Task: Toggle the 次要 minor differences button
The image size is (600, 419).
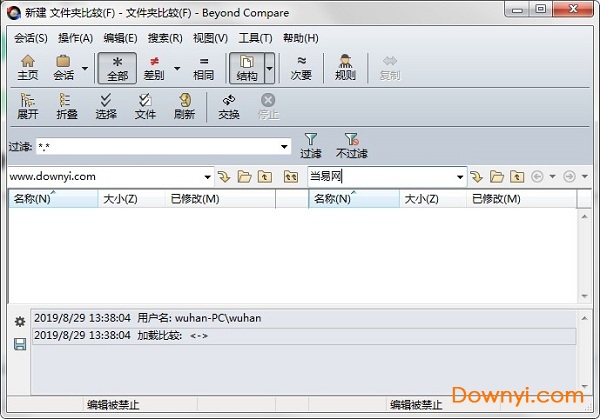Action: tap(301, 68)
